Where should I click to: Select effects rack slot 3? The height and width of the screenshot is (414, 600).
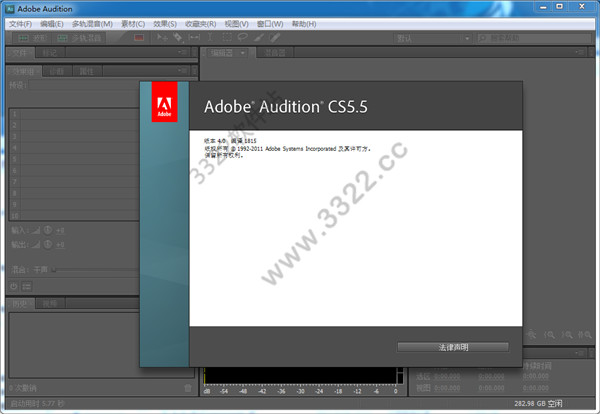point(75,137)
